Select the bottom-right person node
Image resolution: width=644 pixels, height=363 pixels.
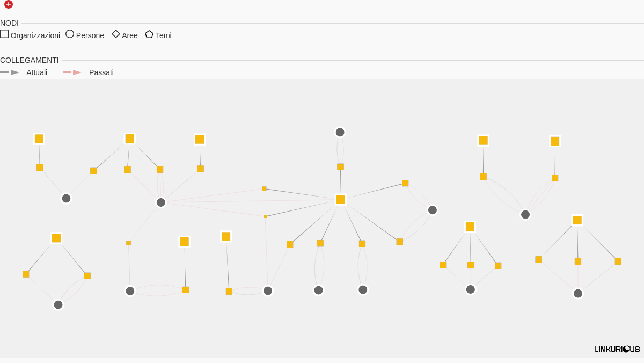[x=578, y=293]
